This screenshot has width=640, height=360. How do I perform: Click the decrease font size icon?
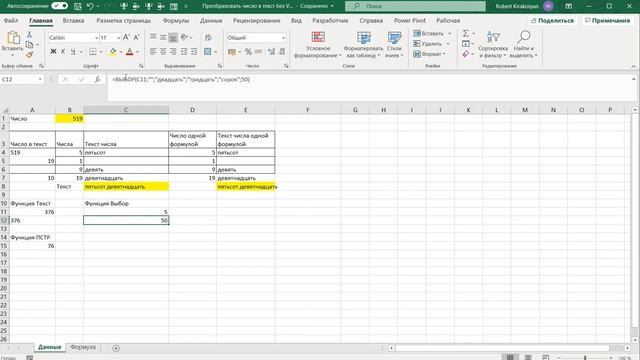coord(136,38)
